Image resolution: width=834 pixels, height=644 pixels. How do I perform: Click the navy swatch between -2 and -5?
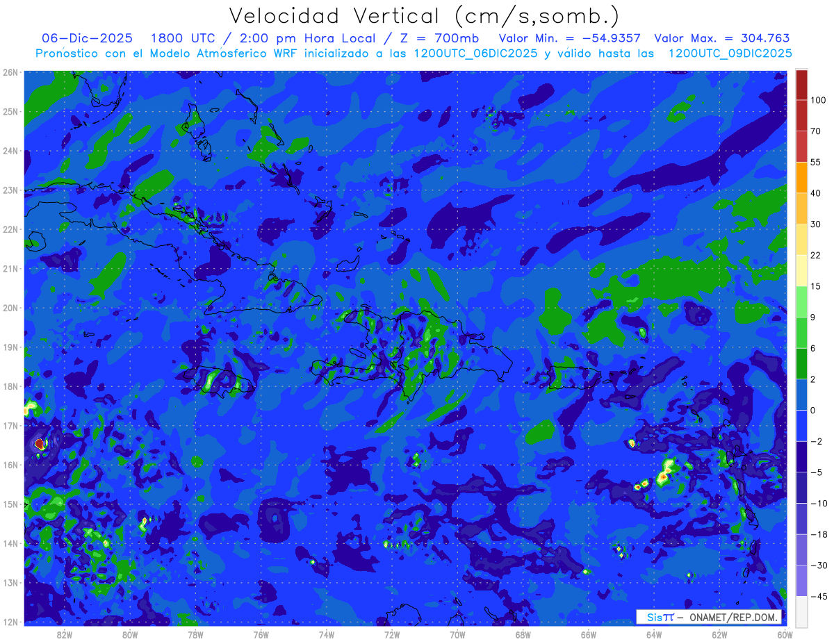tap(801, 456)
